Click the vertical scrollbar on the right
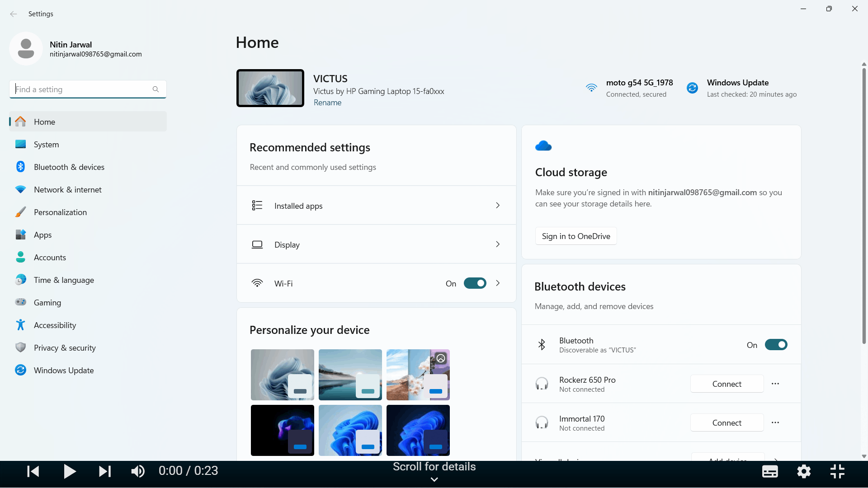Image resolution: width=868 pixels, height=488 pixels. [x=864, y=206]
